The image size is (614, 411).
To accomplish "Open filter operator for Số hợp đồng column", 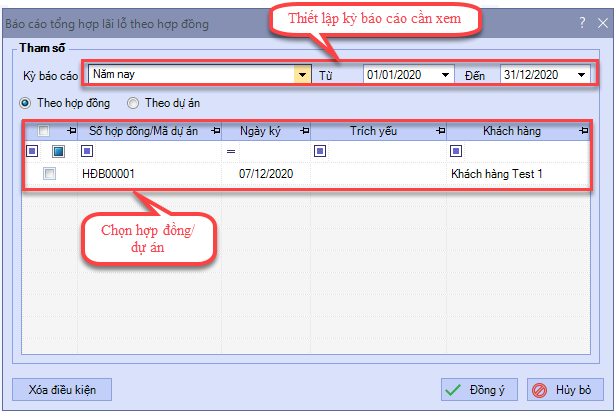I will point(87,151).
